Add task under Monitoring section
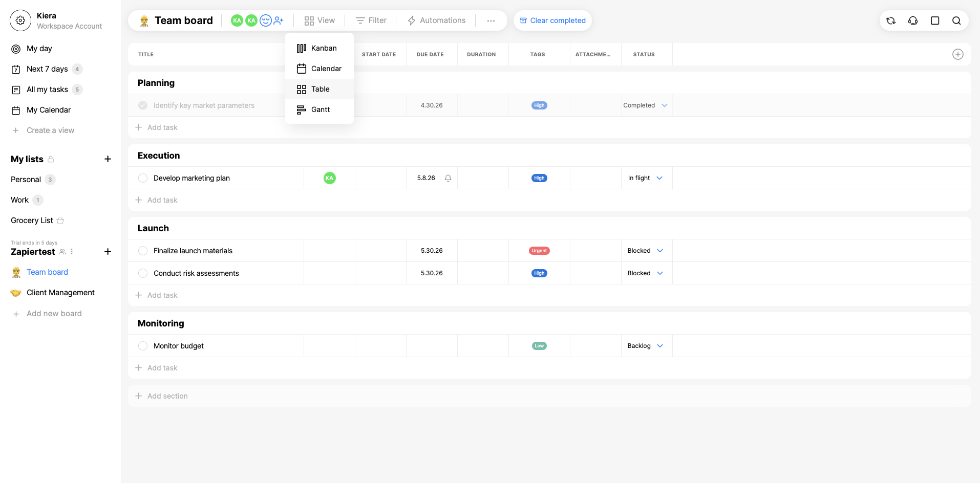The image size is (980, 483). point(157,368)
